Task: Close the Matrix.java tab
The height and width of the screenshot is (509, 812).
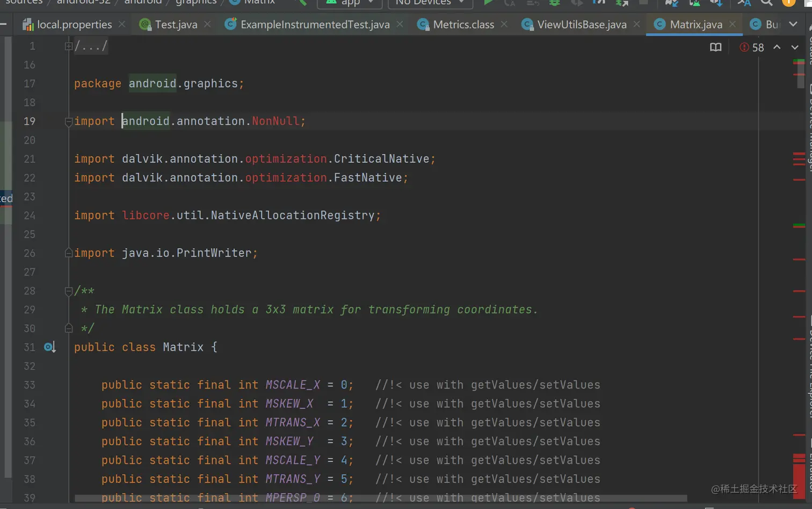Action: click(x=733, y=25)
